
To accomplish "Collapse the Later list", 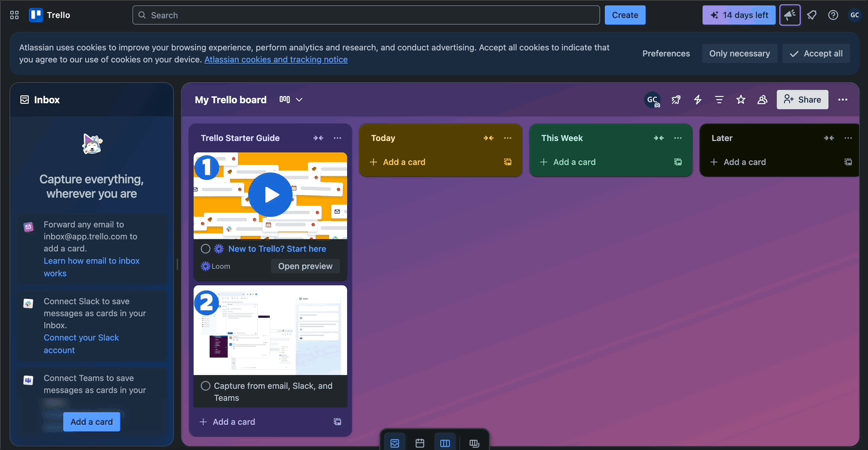I will (x=829, y=138).
